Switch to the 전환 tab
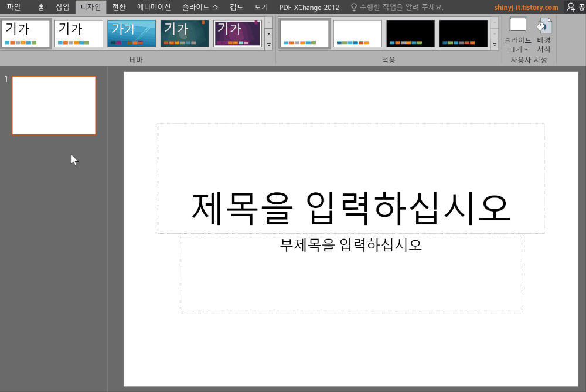Image resolution: width=586 pixels, height=392 pixels. (x=119, y=7)
